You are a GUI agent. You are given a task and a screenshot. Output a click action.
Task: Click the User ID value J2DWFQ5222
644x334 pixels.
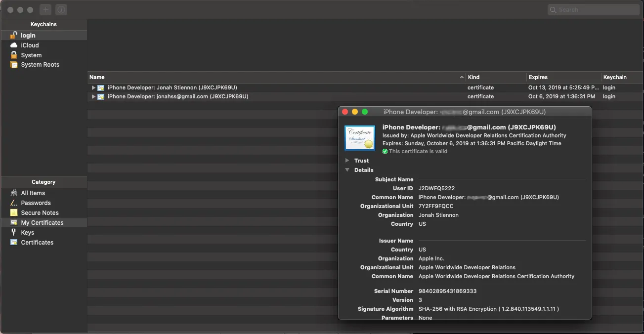coord(436,188)
